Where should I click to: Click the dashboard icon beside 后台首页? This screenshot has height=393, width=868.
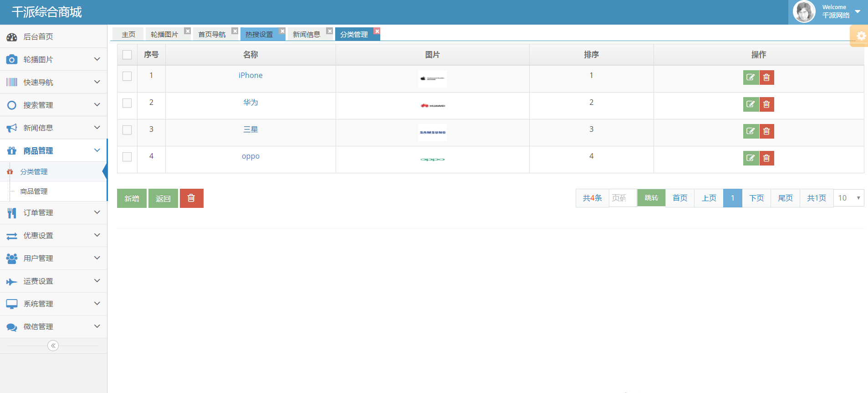click(x=12, y=37)
